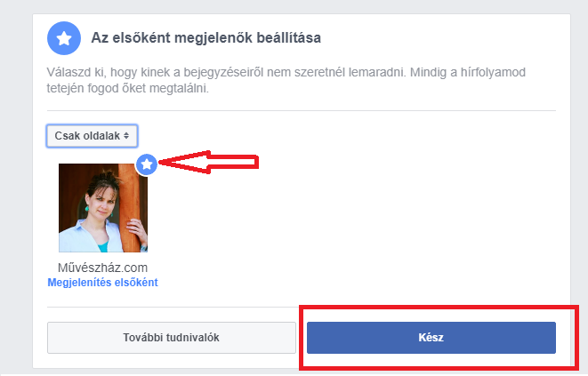Click the Művészház.com page name
This screenshot has width=588, height=376.
103,268
